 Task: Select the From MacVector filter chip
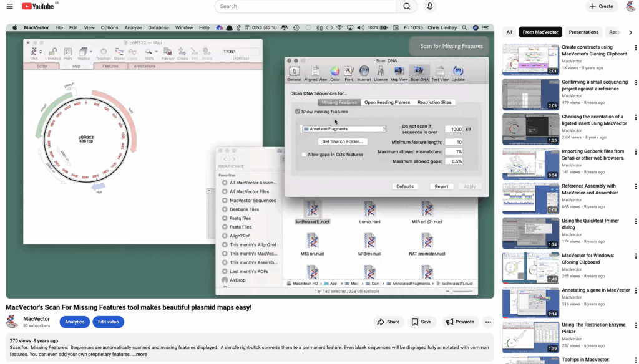tap(540, 32)
